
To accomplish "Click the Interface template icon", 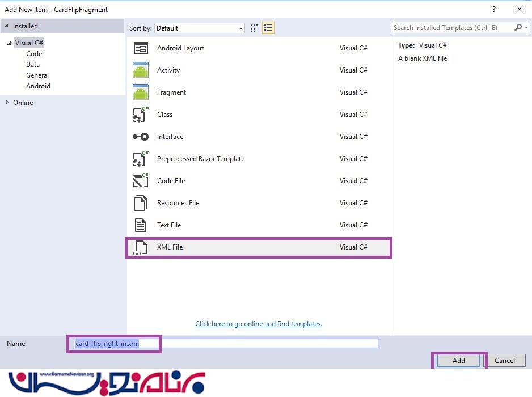I will [x=140, y=137].
